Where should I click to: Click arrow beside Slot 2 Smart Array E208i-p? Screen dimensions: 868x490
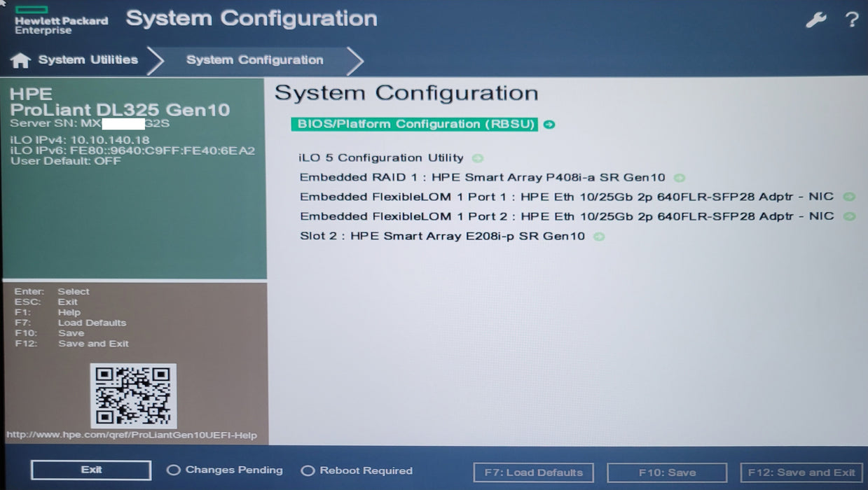click(x=598, y=237)
